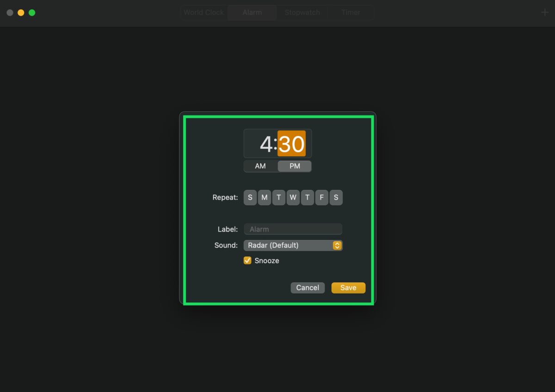Save the new alarm
Viewport: 555px width, 392px height.
(348, 288)
